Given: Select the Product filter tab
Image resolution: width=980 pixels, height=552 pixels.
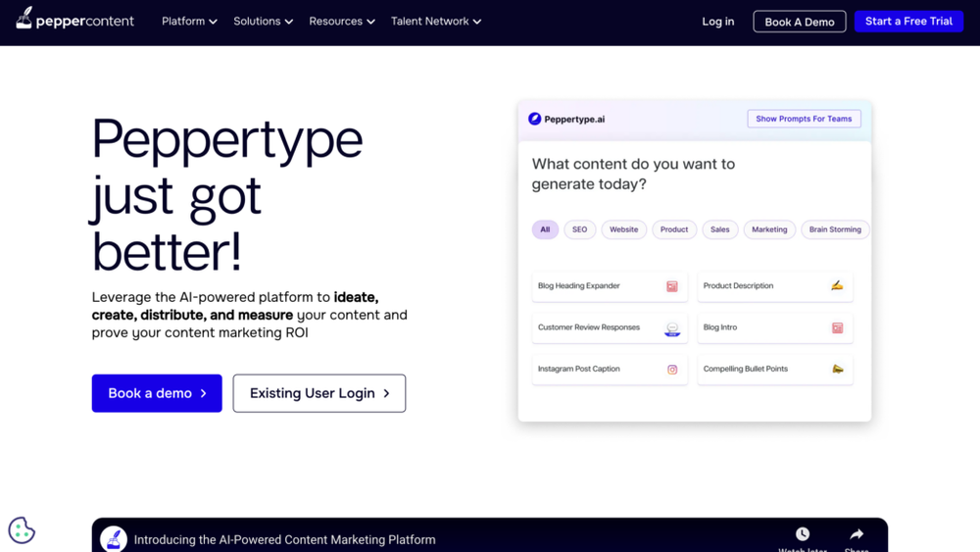Looking at the screenshot, I should click(674, 229).
